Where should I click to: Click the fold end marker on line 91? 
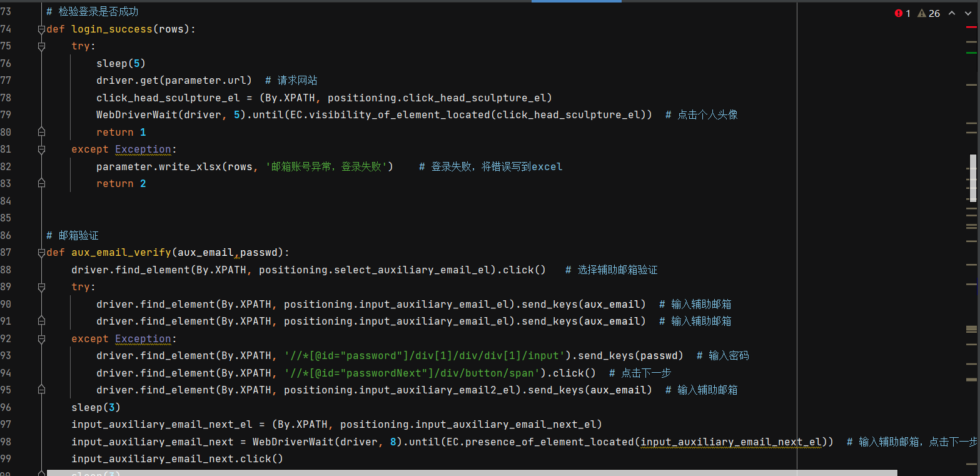click(41, 321)
